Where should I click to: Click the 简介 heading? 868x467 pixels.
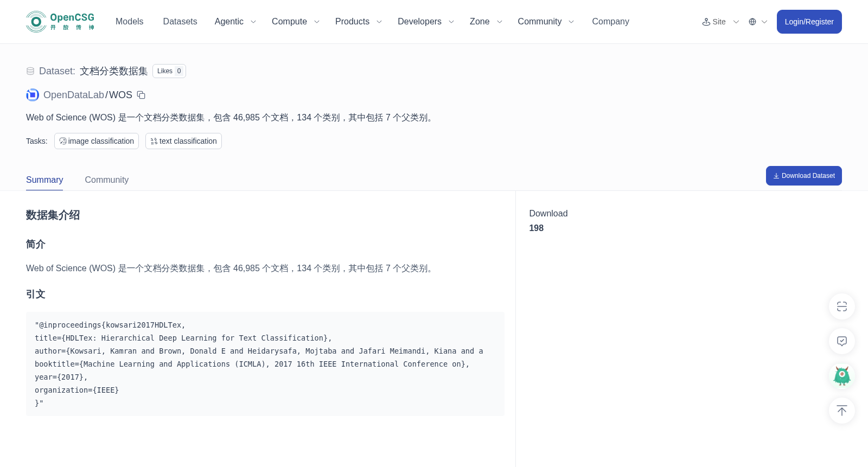(36, 244)
